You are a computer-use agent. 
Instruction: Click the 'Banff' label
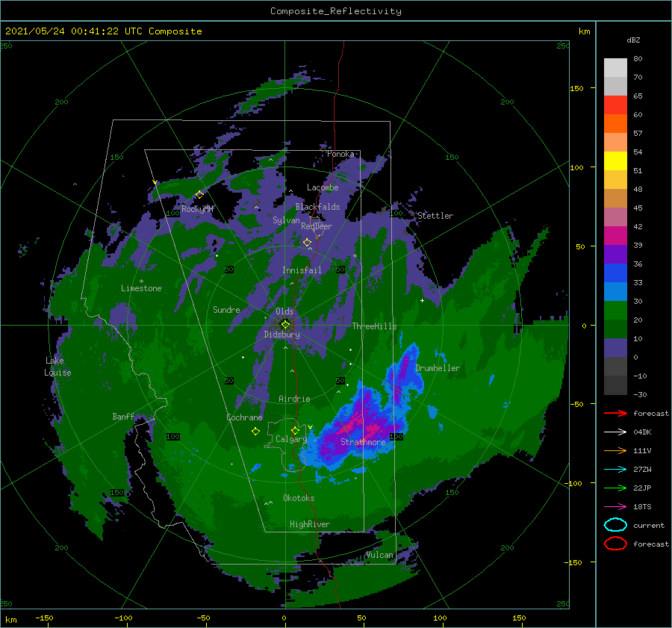pos(123,416)
